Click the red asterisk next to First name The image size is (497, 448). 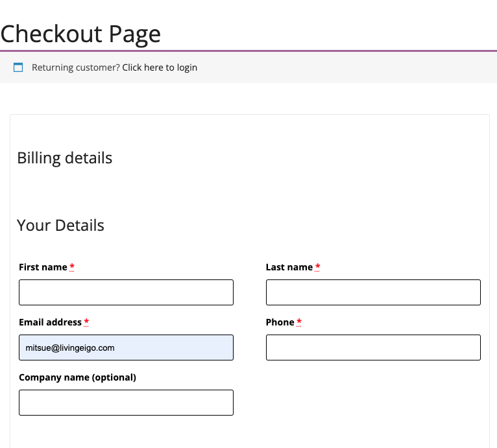click(x=72, y=266)
